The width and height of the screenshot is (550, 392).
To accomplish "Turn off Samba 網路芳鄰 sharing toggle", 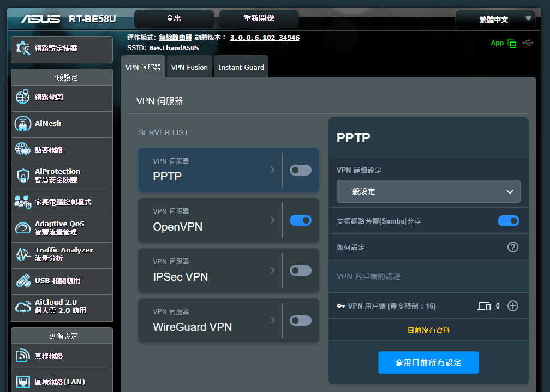I will [x=508, y=221].
